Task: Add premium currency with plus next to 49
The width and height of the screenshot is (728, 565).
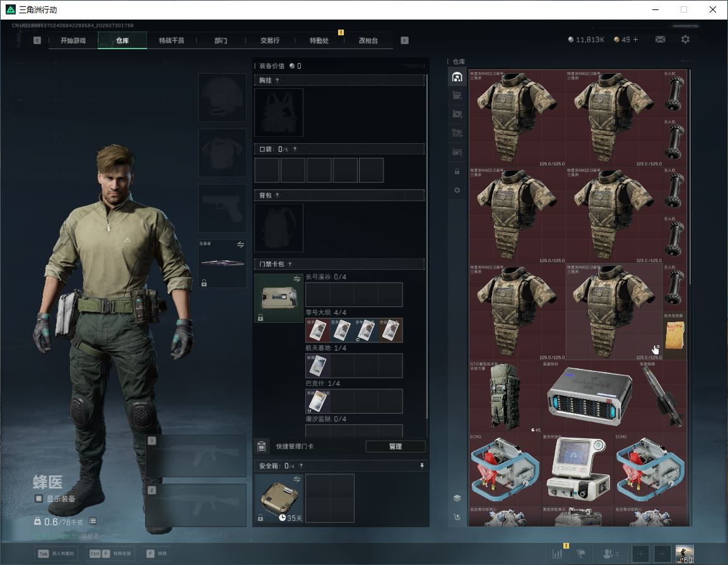Action: (636, 40)
